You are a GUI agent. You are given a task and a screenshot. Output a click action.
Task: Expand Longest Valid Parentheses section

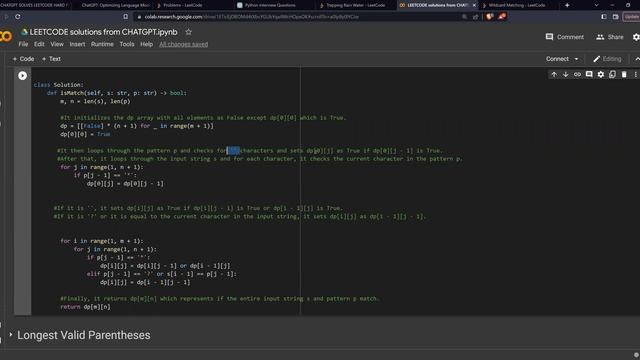(11, 335)
